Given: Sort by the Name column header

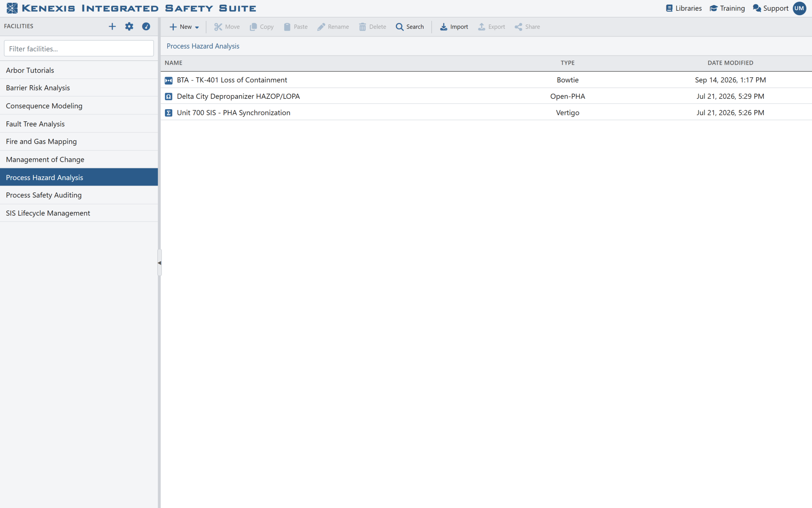Looking at the screenshot, I should [x=174, y=63].
